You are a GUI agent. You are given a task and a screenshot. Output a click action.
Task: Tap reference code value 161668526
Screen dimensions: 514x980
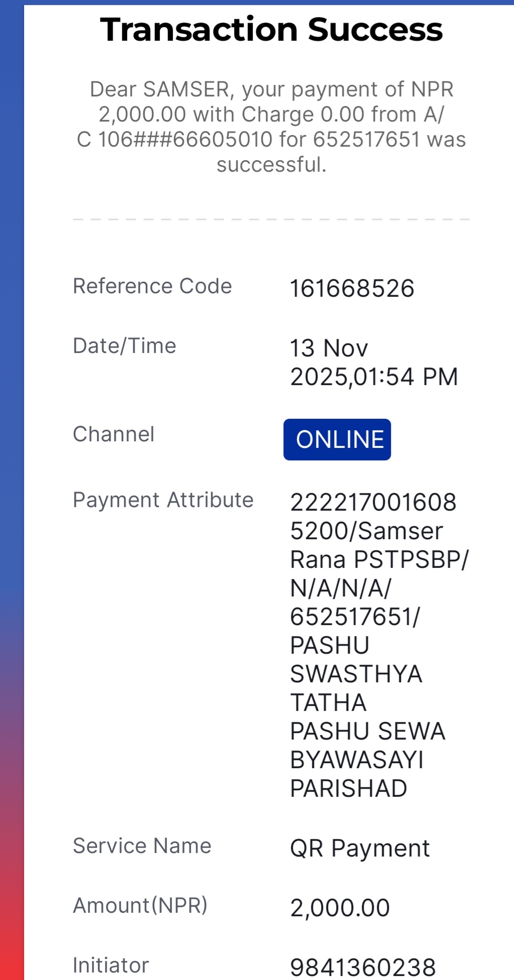tap(352, 289)
